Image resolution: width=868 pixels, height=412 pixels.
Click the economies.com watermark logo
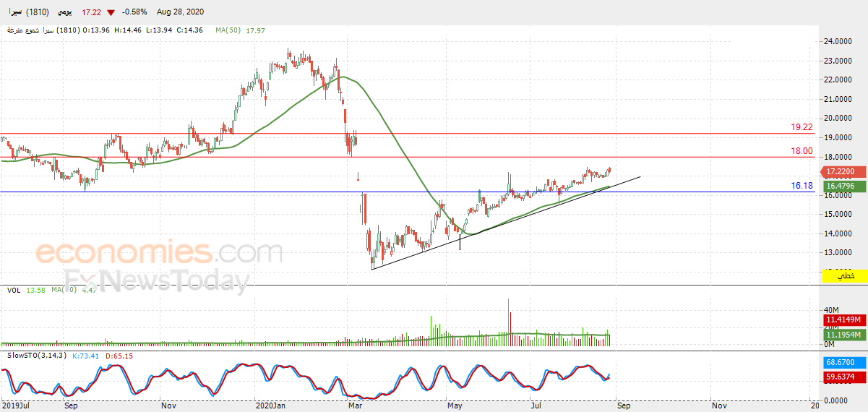point(159,253)
